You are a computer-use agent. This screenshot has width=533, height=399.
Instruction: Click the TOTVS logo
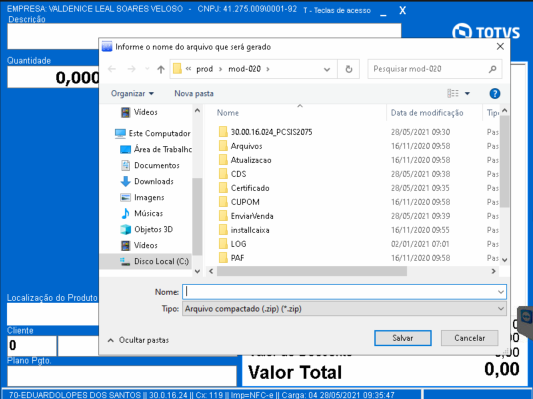(486, 32)
